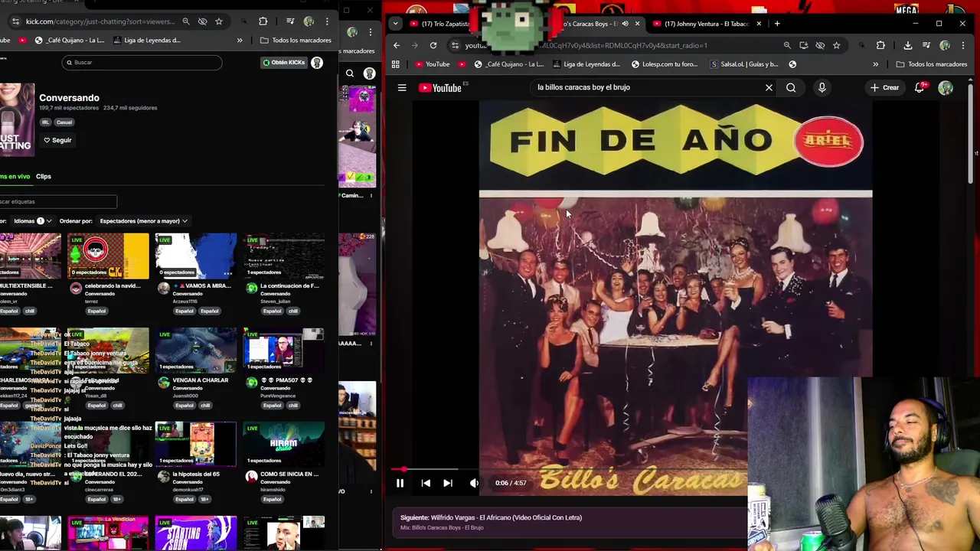Seek on the YouTube progress bar
Image resolution: width=980 pixels, height=551 pixels.
point(569,469)
